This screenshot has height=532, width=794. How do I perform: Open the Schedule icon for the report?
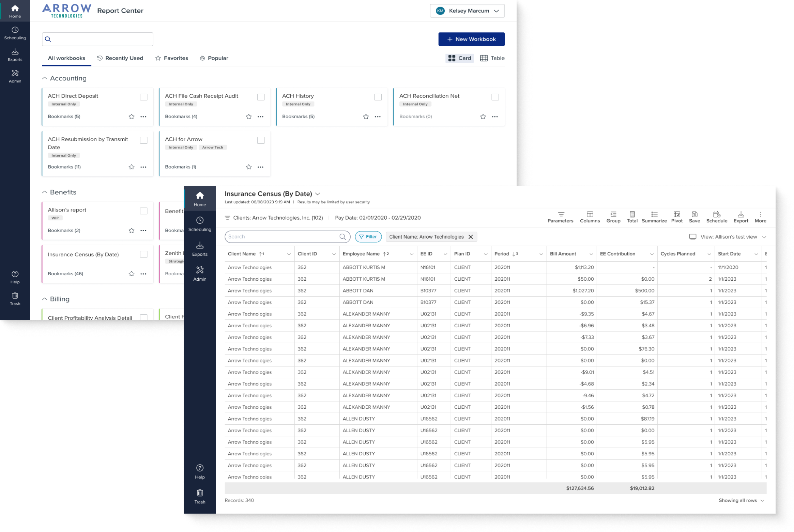[x=717, y=217]
